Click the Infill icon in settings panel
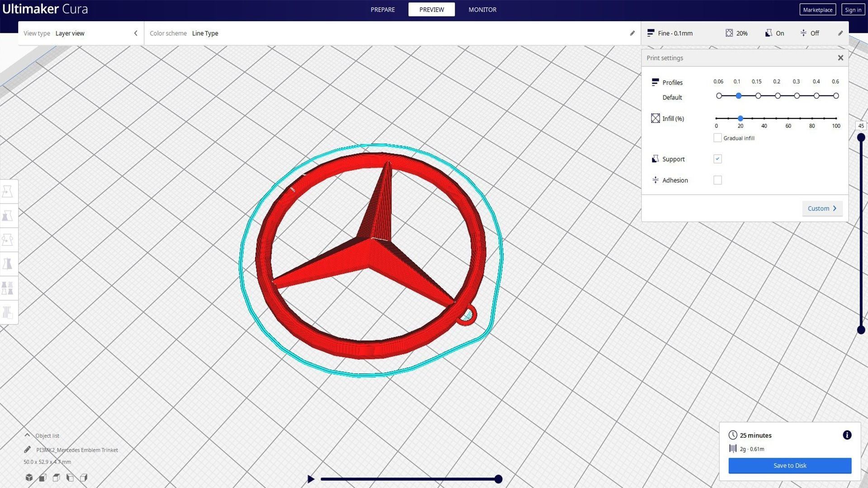This screenshot has height=488, width=868. coord(655,118)
